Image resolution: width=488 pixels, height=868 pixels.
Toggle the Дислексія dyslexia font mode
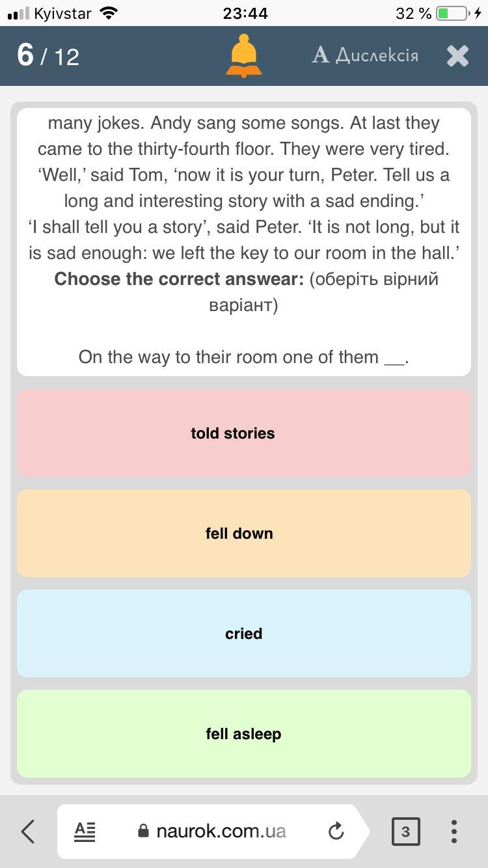pyautogui.click(x=365, y=55)
